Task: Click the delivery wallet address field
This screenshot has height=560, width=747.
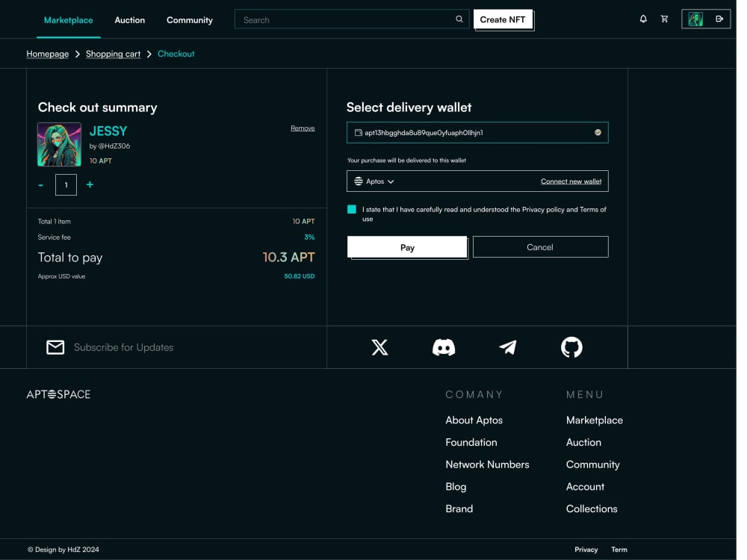Action: 477,132
